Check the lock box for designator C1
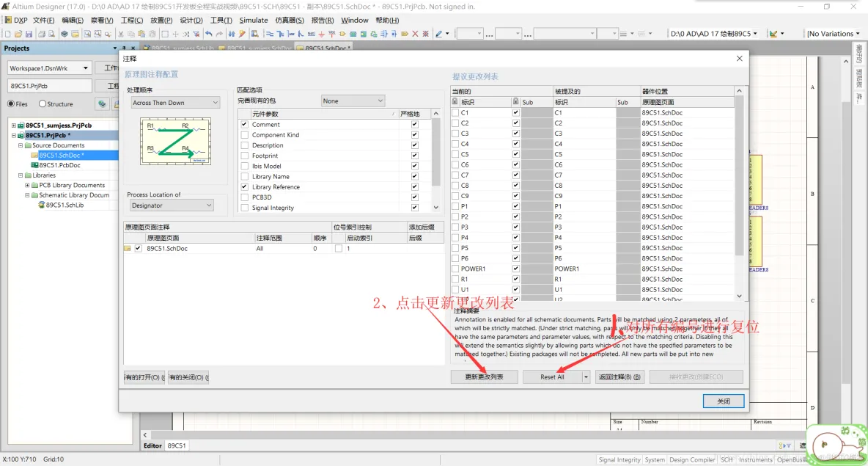868x466 pixels. click(455, 112)
